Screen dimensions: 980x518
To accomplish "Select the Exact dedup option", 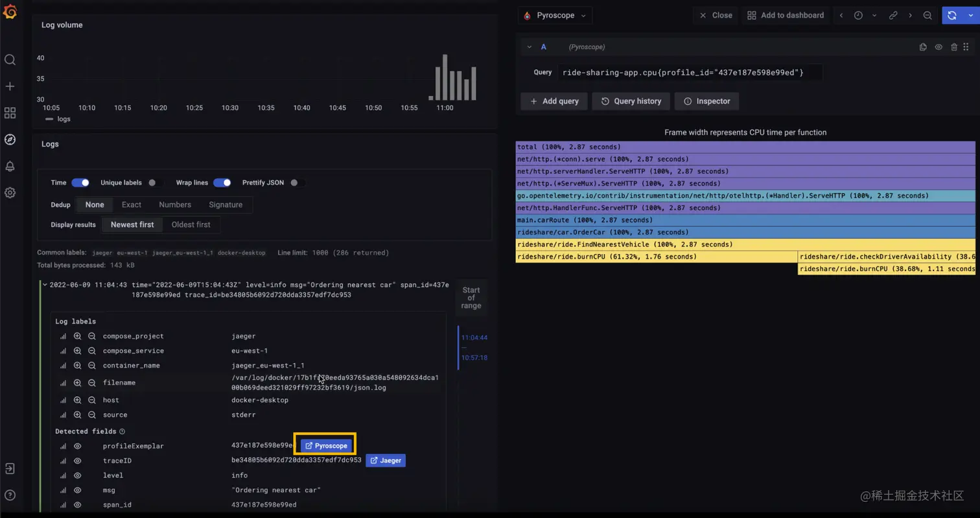I will tap(132, 205).
